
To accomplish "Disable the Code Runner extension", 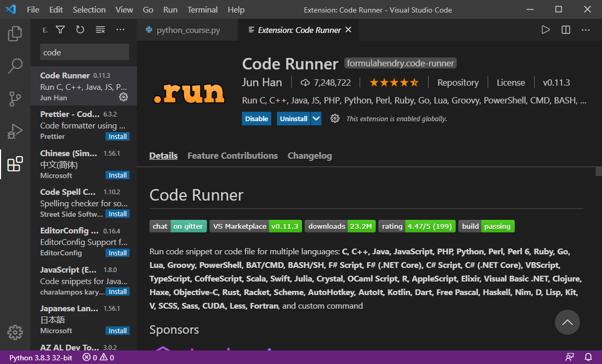I will click(257, 119).
